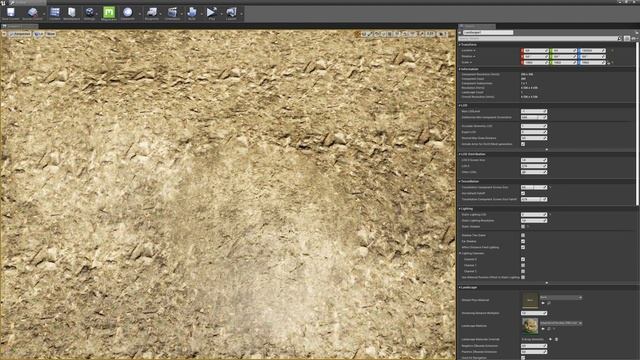
Task: Toggle the Include Holes checkbox under LOD
Action: 523,144
